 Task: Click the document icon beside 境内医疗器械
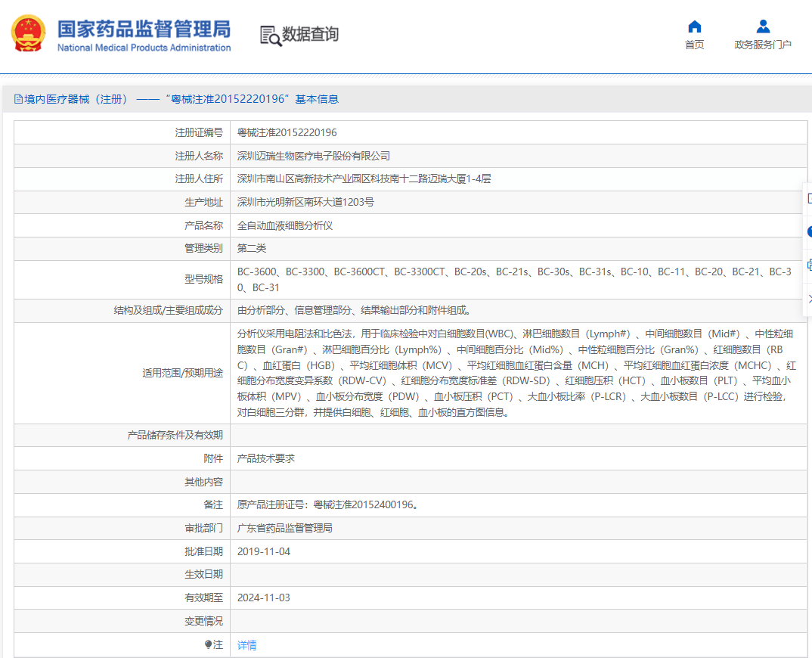pyautogui.click(x=19, y=99)
